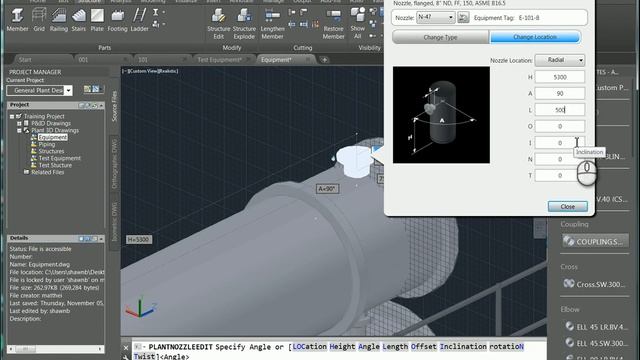
Task: Click the nozzle location preview image
Action: point(441,115)
